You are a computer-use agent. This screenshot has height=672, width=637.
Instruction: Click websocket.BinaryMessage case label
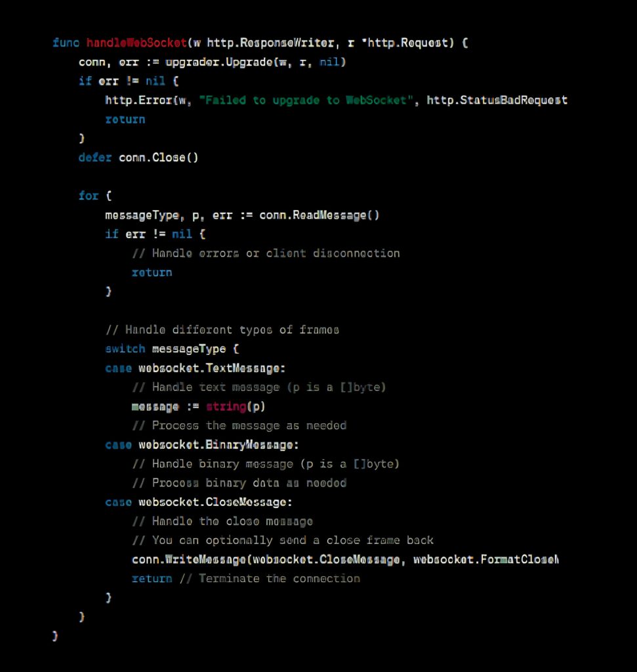[x=218, y=445]
